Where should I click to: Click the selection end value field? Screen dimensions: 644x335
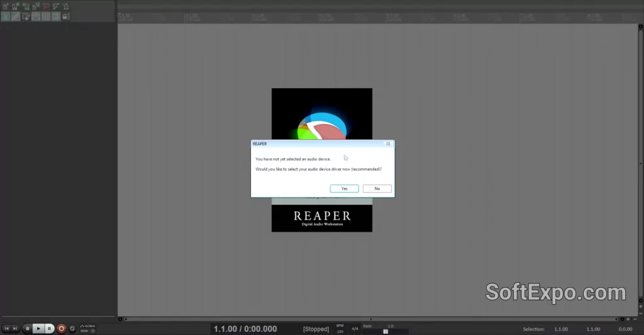[593, 329]
